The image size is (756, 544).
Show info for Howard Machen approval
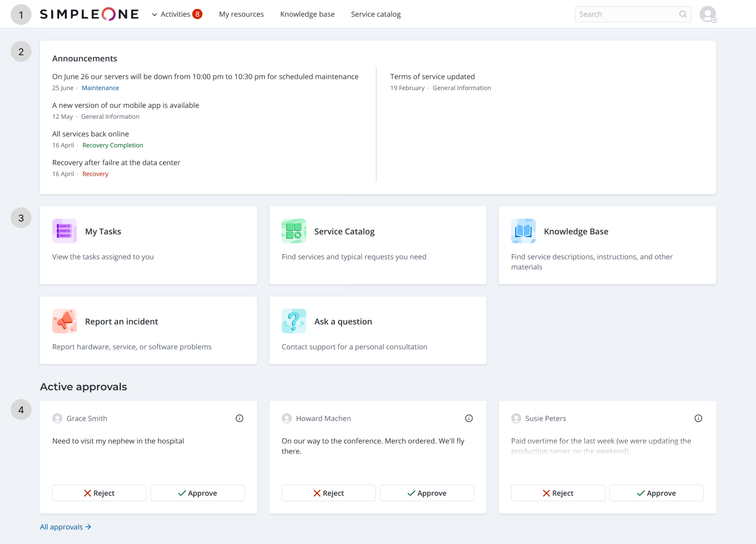coord(469,418)
